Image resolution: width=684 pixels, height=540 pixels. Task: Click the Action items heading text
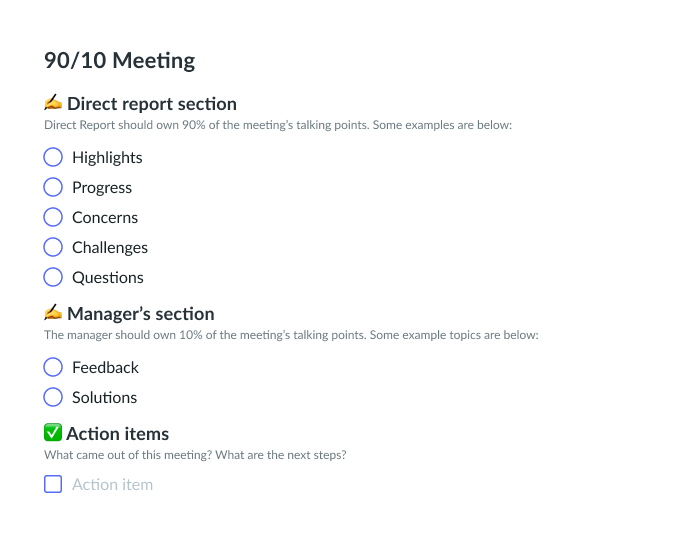[x=118, y=433]
